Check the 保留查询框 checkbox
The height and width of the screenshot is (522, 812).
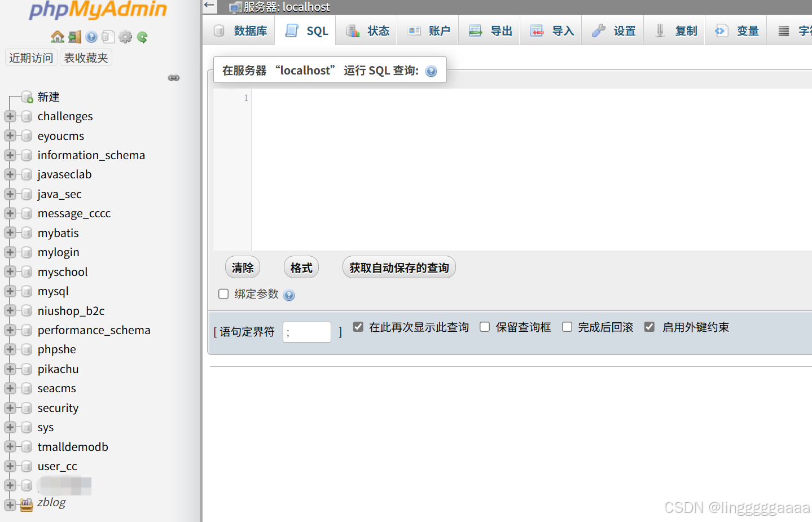pyautogui.click(x=485, y=327)
